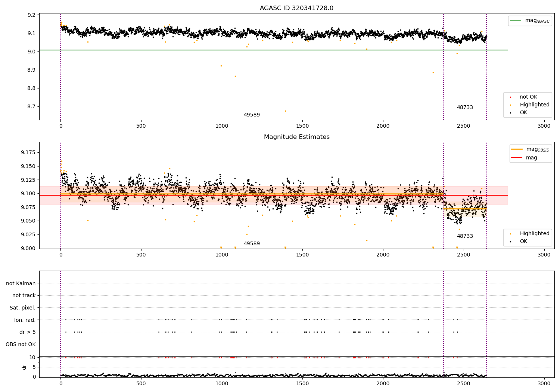Click the 'Ion. rad.' row label
560x392 pixels.
pyautogui.click(x=25, y=320)
